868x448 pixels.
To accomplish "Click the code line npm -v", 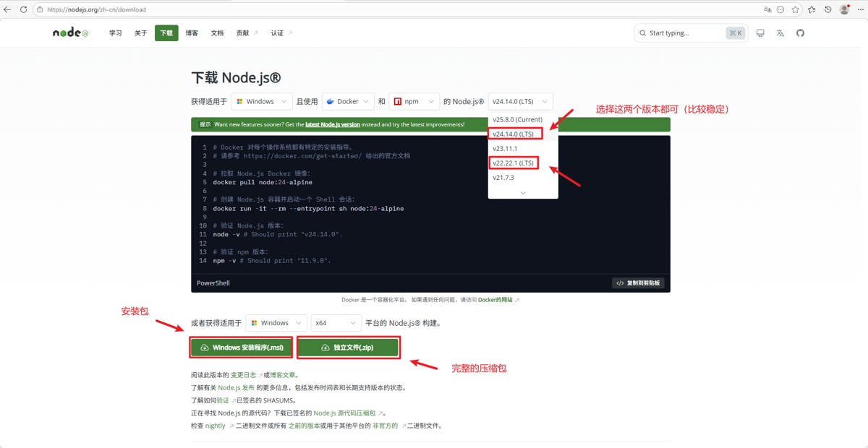I will coord(272,260).
